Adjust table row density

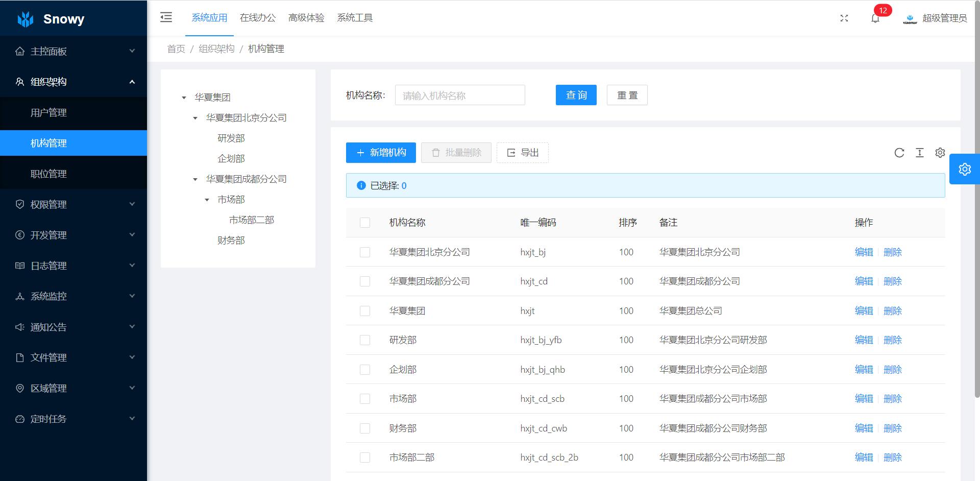point(919,153)
